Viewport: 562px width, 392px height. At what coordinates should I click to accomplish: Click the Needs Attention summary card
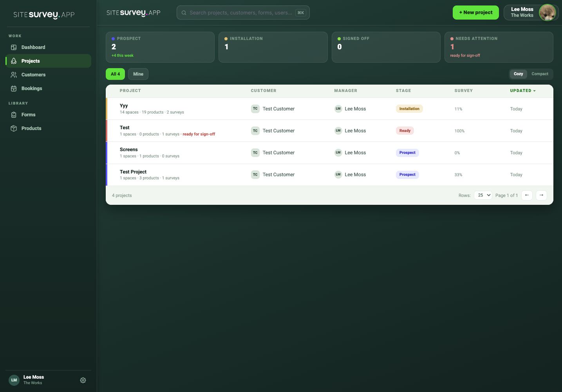[499, 47]
